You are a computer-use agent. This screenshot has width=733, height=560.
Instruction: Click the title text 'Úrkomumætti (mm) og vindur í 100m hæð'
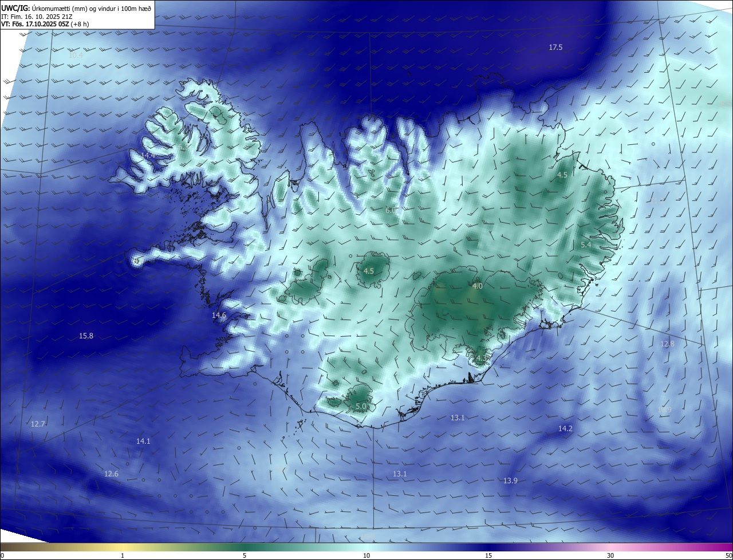pos(91,8)
